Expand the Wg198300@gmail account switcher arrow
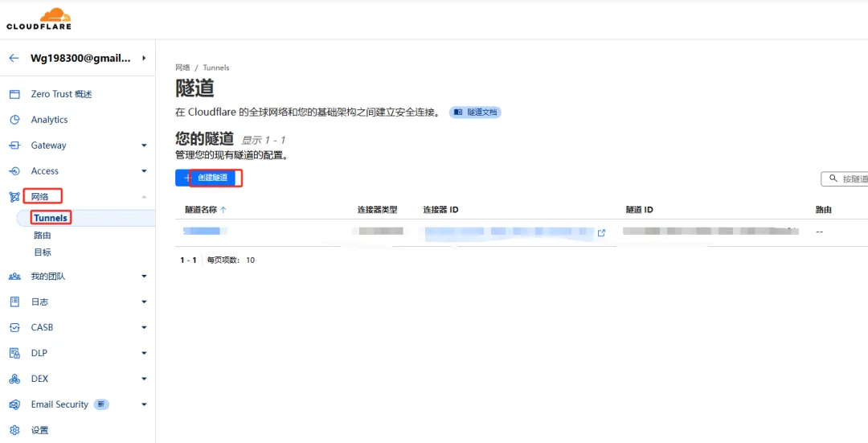 [x=144, y=58]
